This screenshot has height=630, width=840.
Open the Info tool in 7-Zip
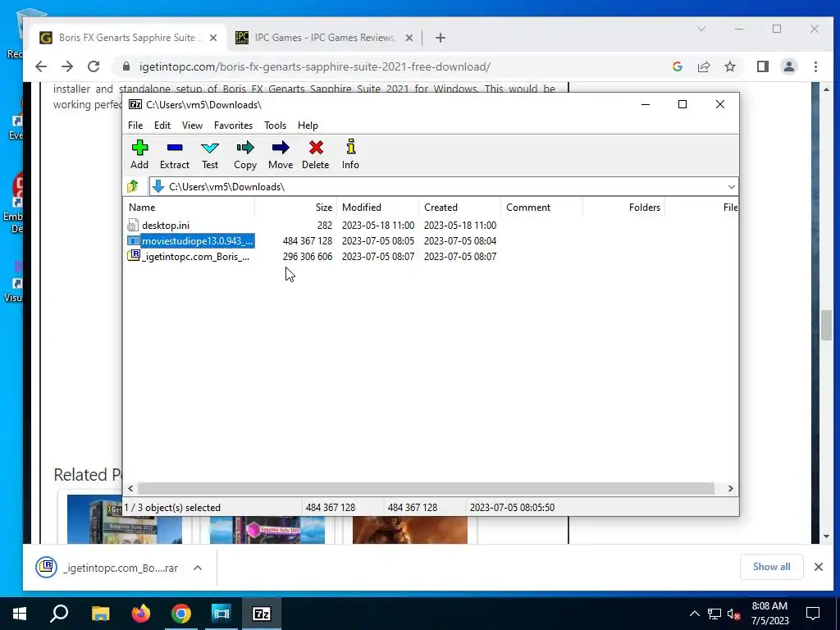pyautogui.click(x=350, y=154)
